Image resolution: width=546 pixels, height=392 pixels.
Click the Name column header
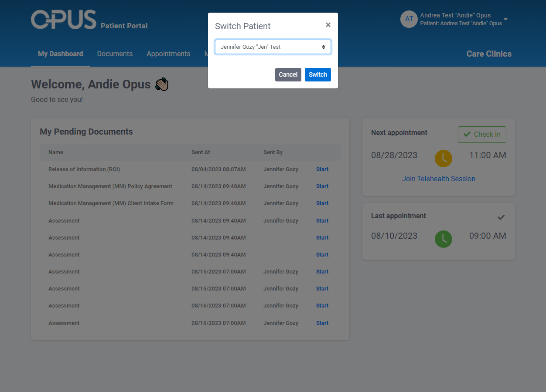pyautogui.click(x=56, y=152)
